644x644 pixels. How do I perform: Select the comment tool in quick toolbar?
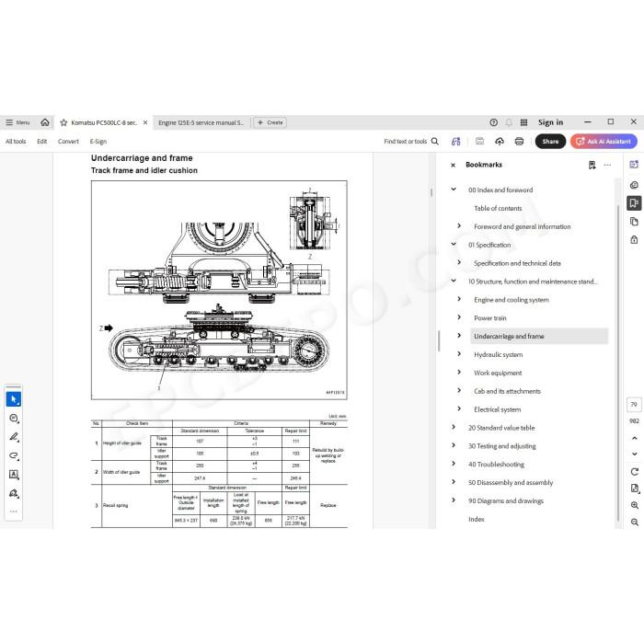point(14,418)
